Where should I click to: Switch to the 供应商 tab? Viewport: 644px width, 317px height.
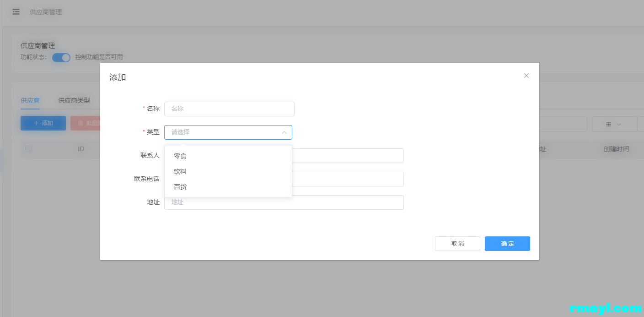[30, 100]
